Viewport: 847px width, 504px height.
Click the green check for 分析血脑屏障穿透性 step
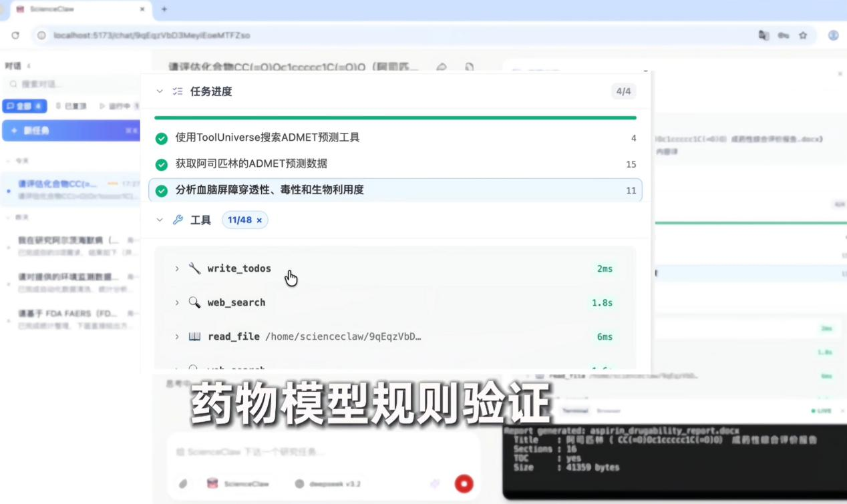[162, 190]
